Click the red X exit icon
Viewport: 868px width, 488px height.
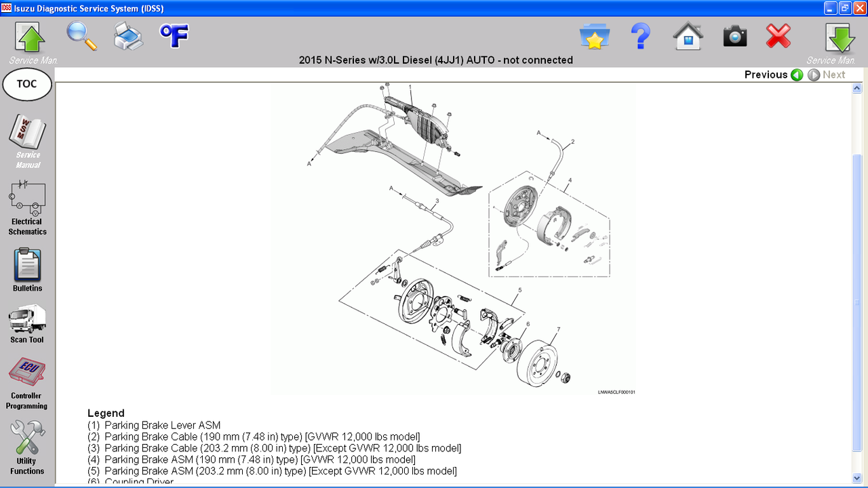778,36
